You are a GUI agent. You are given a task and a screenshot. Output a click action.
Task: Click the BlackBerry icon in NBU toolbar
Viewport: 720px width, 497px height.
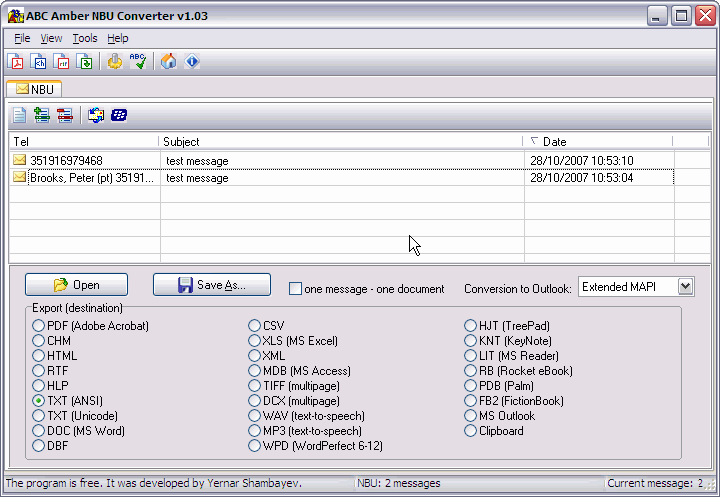tap(119, 115)
